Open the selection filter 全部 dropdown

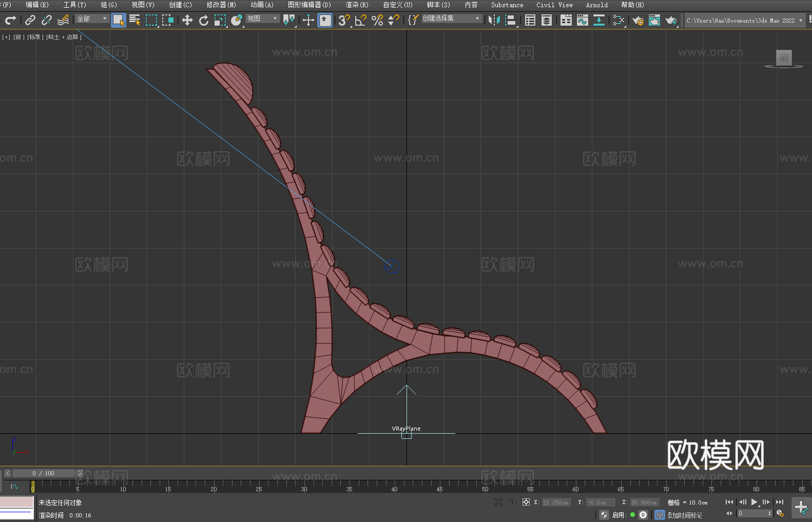[x=92, y=18]
